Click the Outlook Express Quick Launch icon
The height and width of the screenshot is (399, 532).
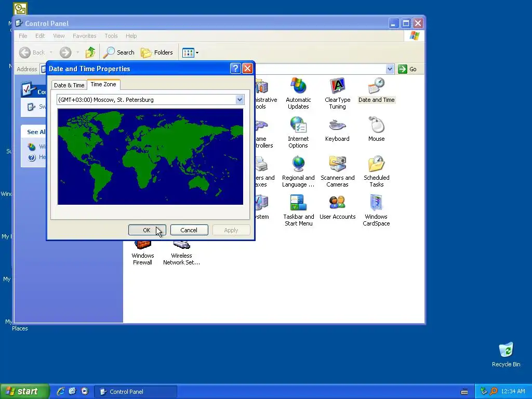point(73,391)
